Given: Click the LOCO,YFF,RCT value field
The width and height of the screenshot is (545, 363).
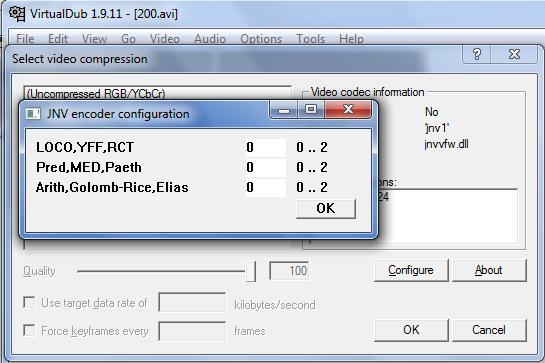Looking at the screenshot, I should point(266,147).
